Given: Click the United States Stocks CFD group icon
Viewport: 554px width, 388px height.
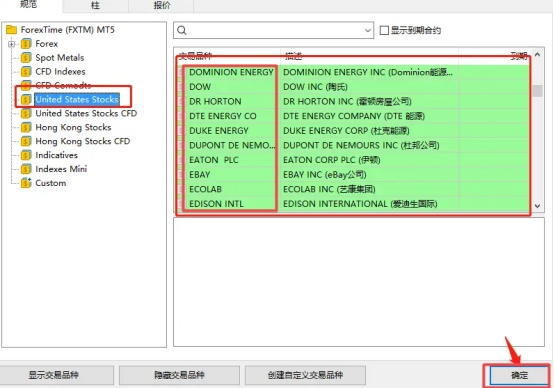Looking at the screenshot, I should [x=26, y=113].
